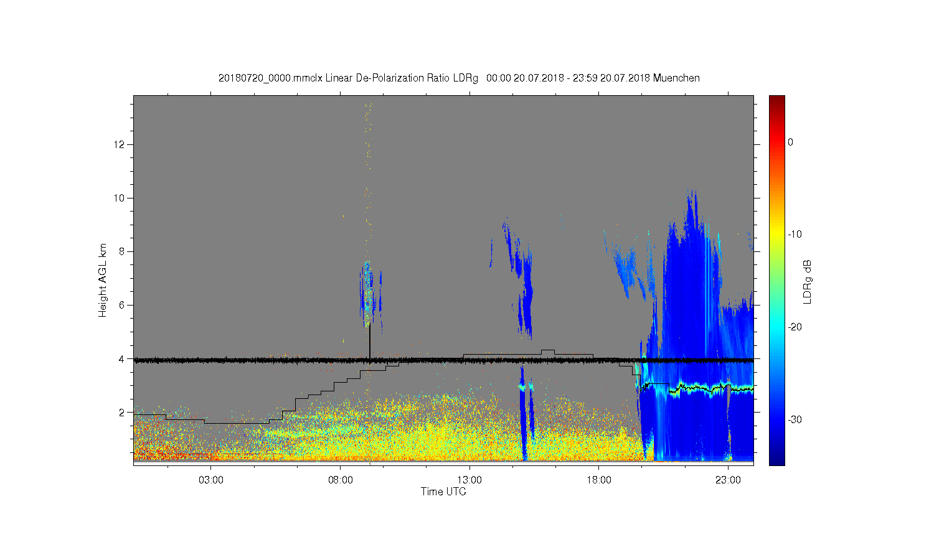Click the height tick label "4"

point(122,358)
